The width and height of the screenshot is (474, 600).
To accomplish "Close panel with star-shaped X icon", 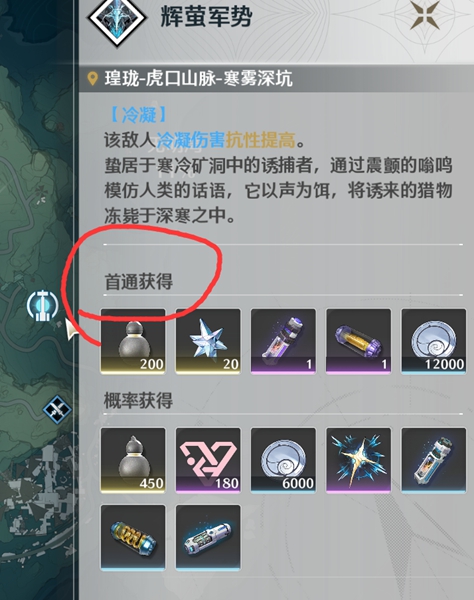I will click(x=425, y=14).
